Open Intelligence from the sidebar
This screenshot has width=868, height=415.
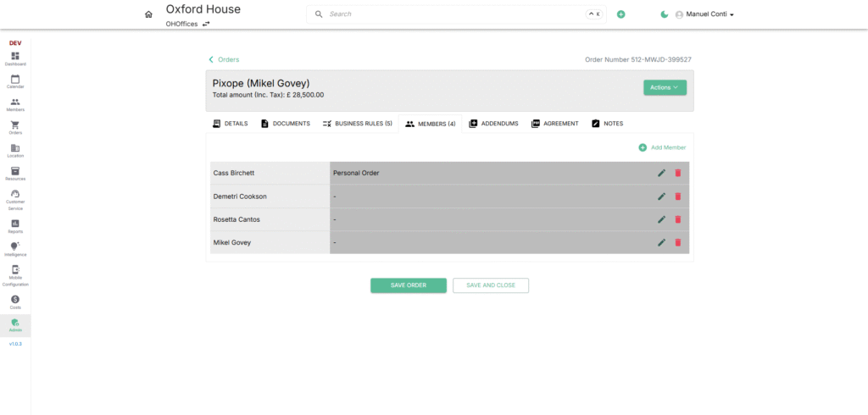(15, 249)
